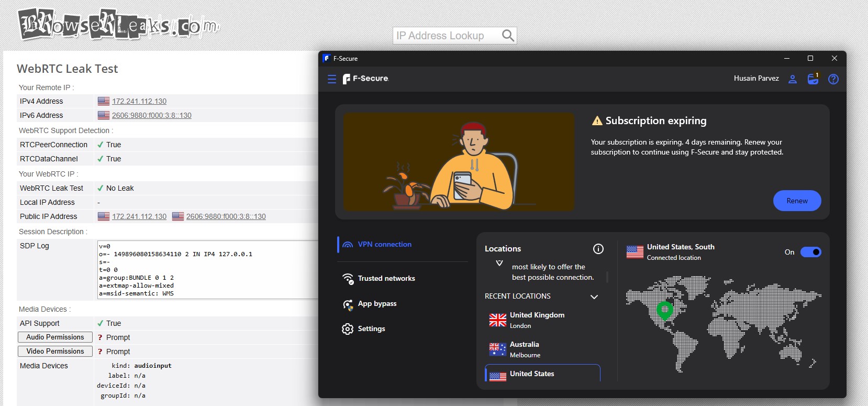Image resolution: width=868 pixels, height=406 pixels.
Task: Select the United States recent location
Action: [x=542, y=374]
